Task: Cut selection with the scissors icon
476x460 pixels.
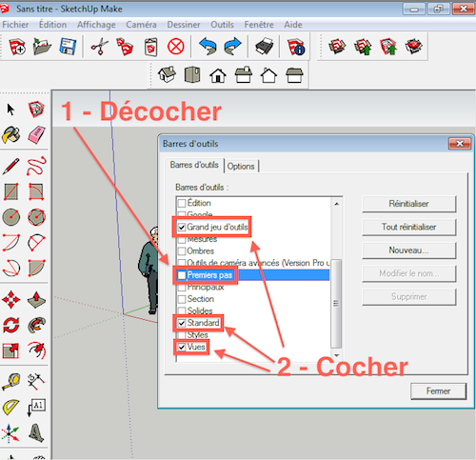Action: [99, 47]
